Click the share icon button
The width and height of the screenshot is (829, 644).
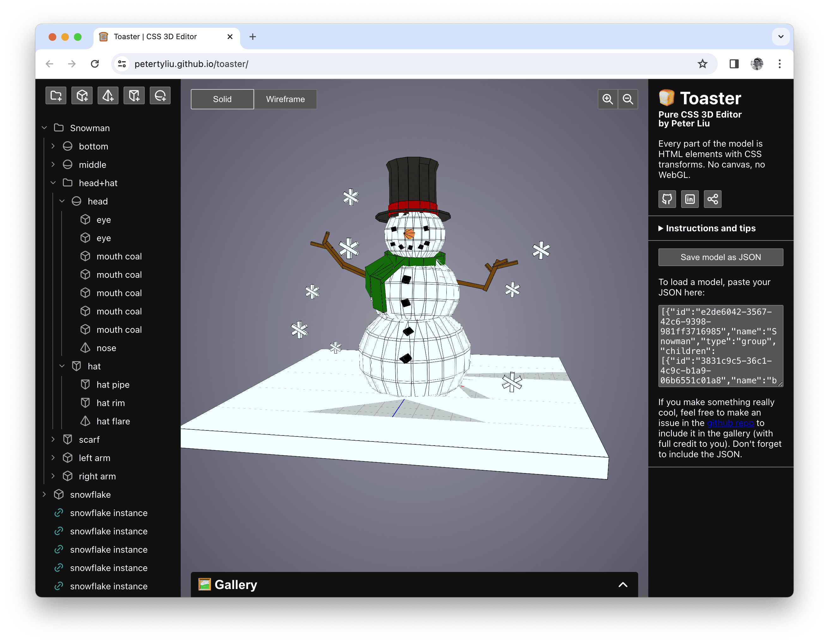[x=712, y=199]
